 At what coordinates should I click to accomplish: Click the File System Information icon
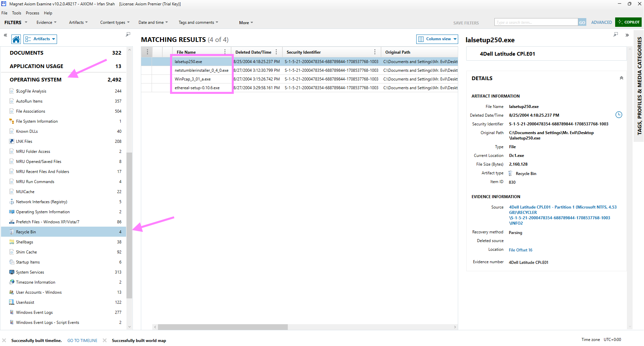[12, 121]
